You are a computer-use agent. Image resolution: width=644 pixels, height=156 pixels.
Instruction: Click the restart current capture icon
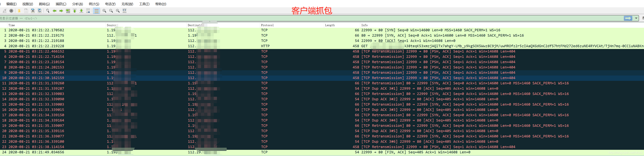coord(4,11)
